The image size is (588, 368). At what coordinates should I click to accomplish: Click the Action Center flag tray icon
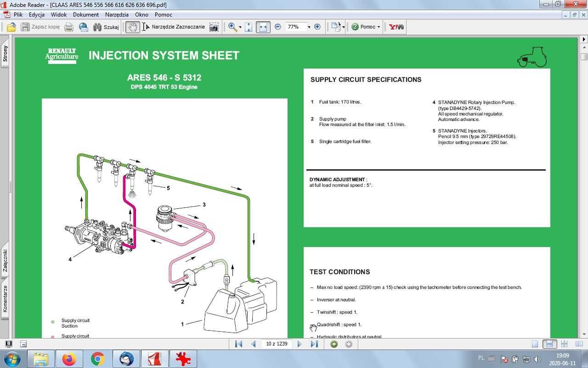click(504, 359)
